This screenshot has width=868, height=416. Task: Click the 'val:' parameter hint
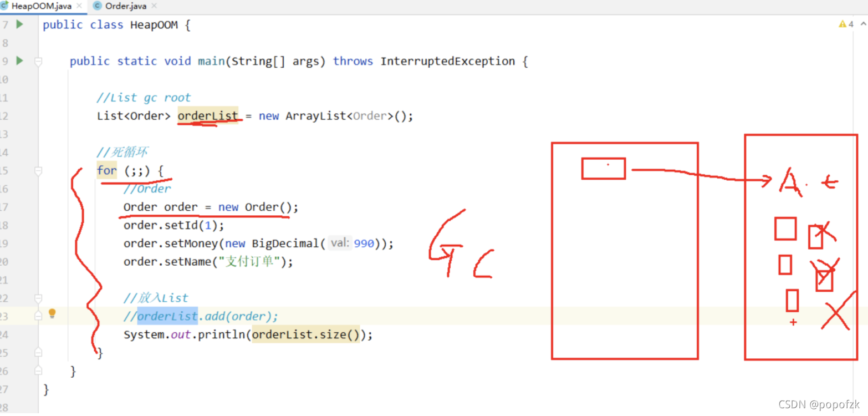click(x=339, y=243)
